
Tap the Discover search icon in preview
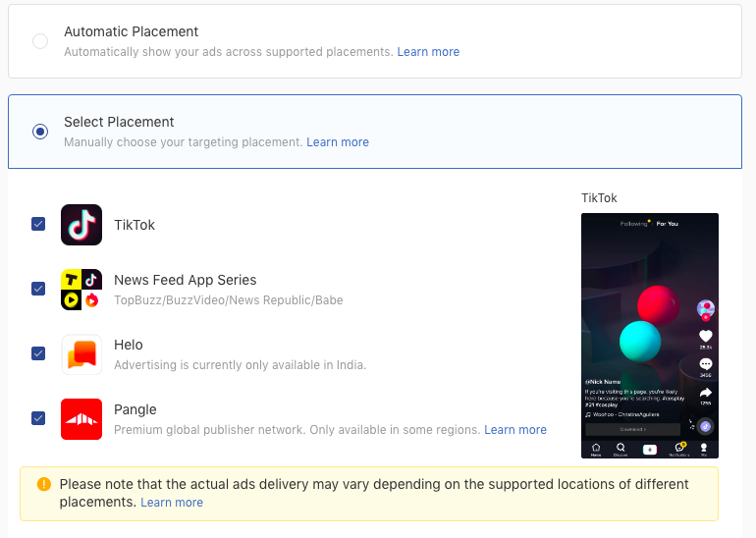621,450
